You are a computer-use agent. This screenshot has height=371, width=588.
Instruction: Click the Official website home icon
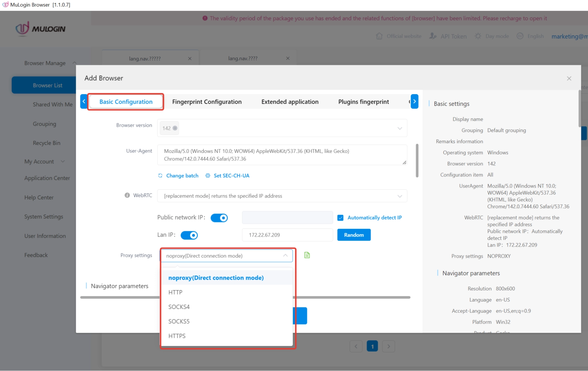click(380, 36)
